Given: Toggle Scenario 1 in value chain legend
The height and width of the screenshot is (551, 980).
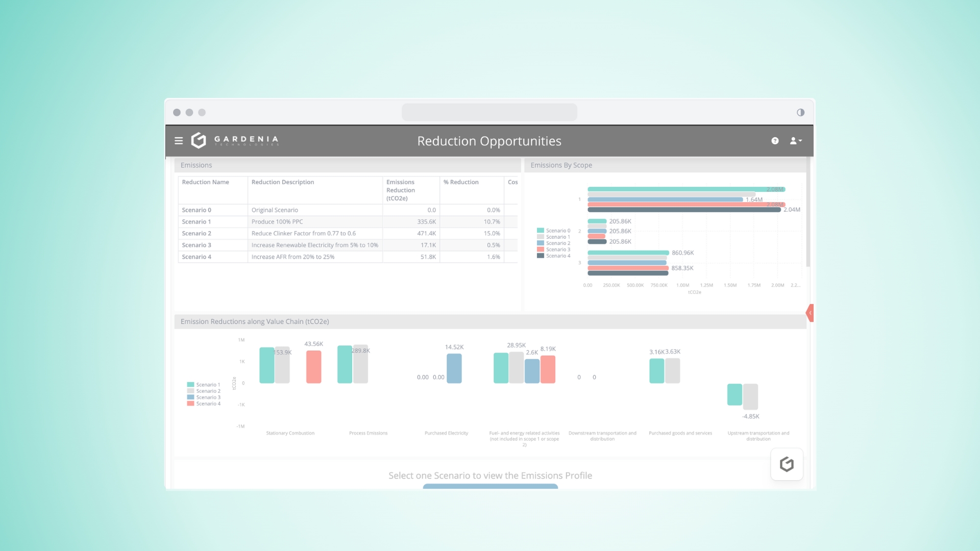Looking at the screenshot, I should tap(204, 385).
